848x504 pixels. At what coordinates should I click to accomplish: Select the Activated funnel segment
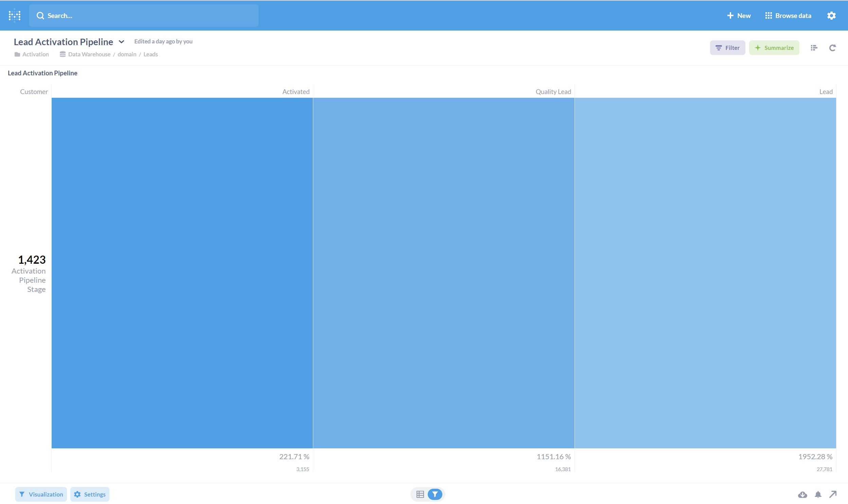(x=182, y=272)
